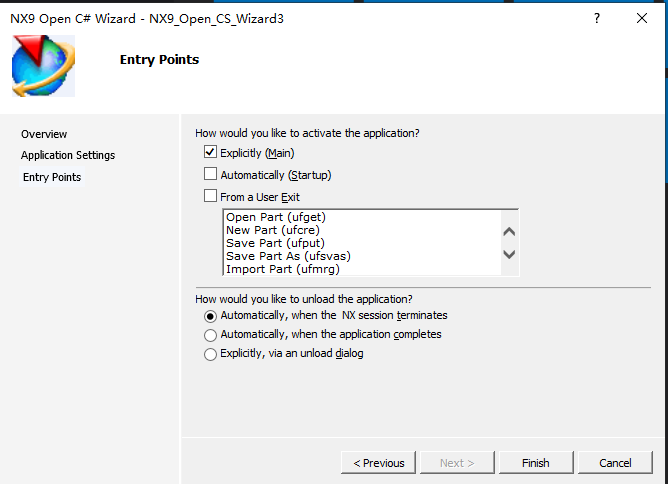This screenshot has height=484, width=668.
Task: Click the NX wizard globe logo icon
Action: click(43, 65)
